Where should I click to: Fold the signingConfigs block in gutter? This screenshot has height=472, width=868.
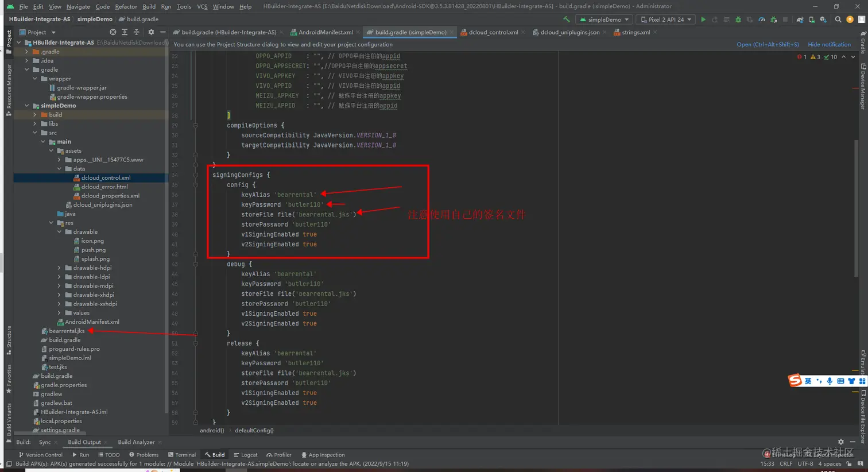point(195,175)
